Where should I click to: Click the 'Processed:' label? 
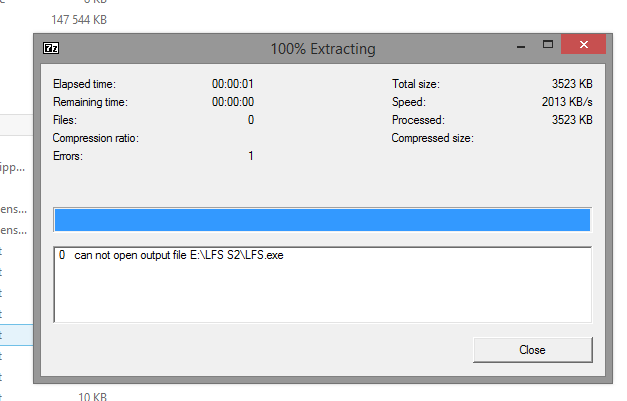pos(418,120)
